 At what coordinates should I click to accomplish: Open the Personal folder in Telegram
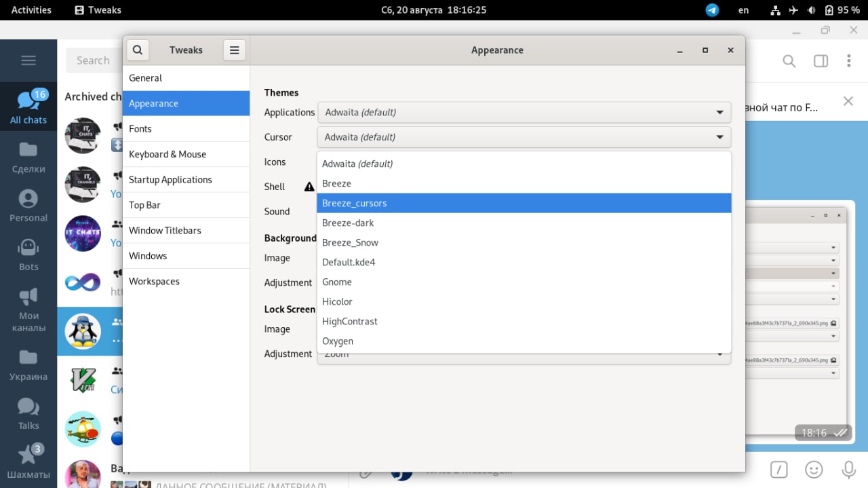point(28,206)
